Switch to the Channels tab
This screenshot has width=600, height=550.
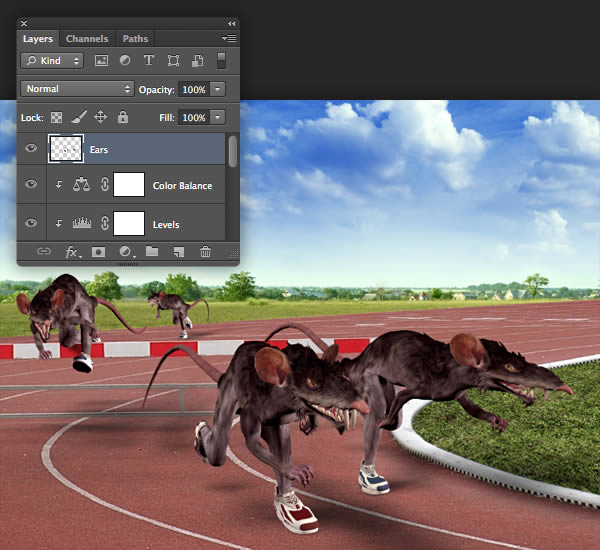87,39
